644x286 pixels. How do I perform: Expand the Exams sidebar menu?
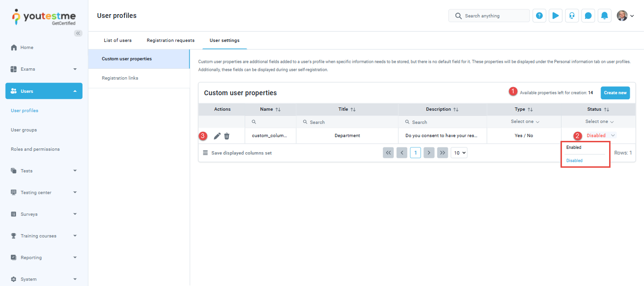coord(44,69)
